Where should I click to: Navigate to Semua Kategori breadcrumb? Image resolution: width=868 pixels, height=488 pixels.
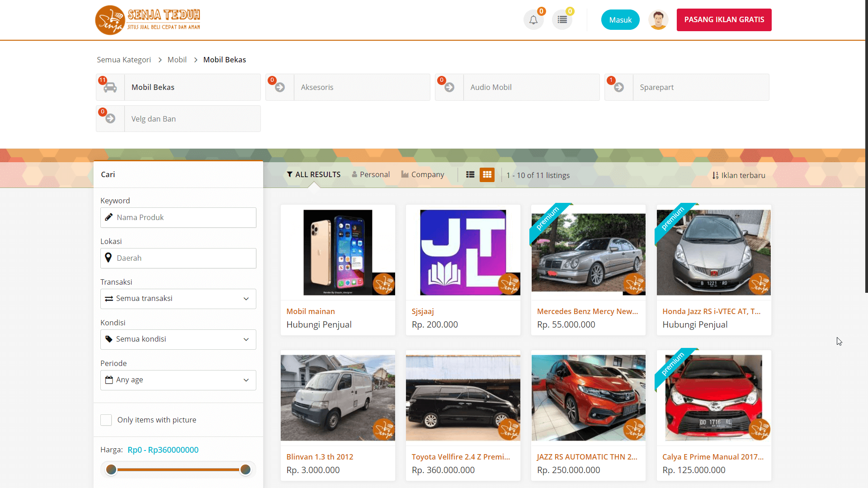tap(123, 59)
